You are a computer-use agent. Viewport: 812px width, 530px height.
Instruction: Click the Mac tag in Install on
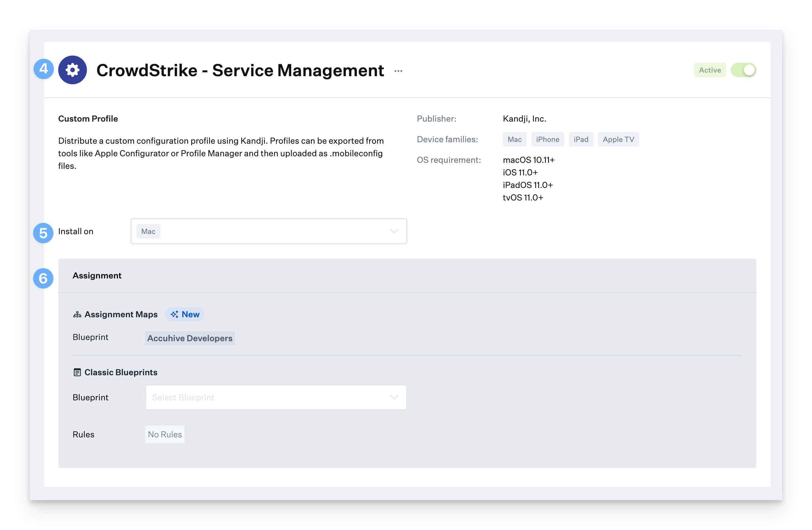148,231
